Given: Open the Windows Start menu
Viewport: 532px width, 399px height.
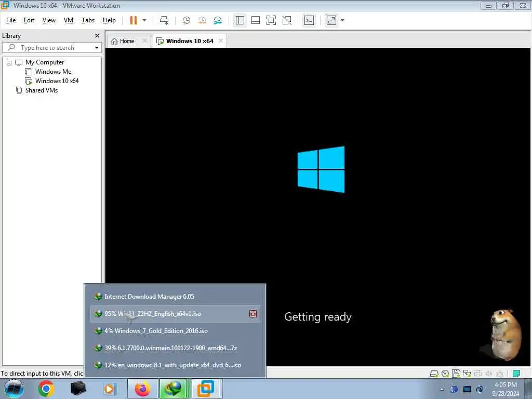Looking at the screenshot, I should pos(14,389).
